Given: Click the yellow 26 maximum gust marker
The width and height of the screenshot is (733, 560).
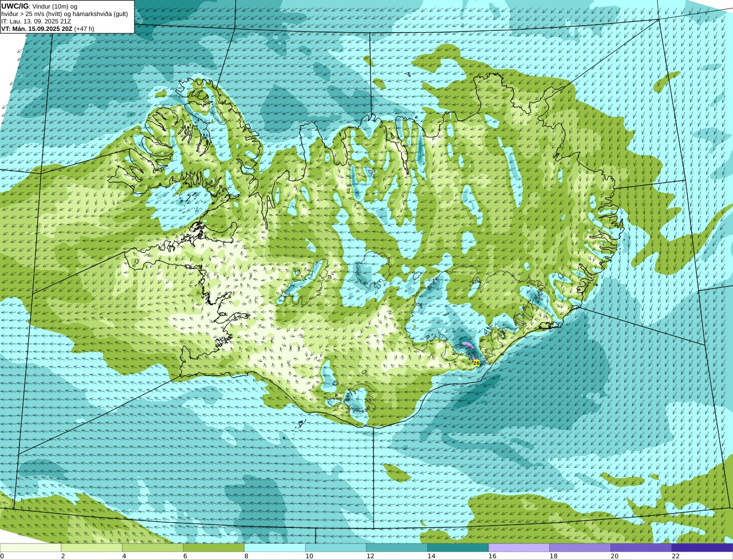Looking at the screenshot, I should pos(476,363).
